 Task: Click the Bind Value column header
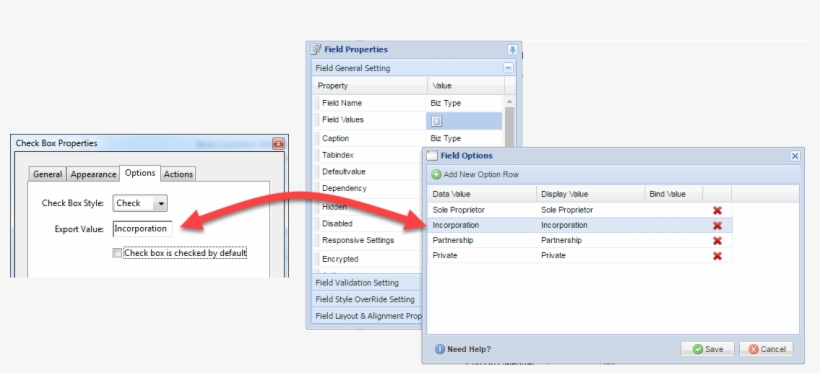[674, 194]
